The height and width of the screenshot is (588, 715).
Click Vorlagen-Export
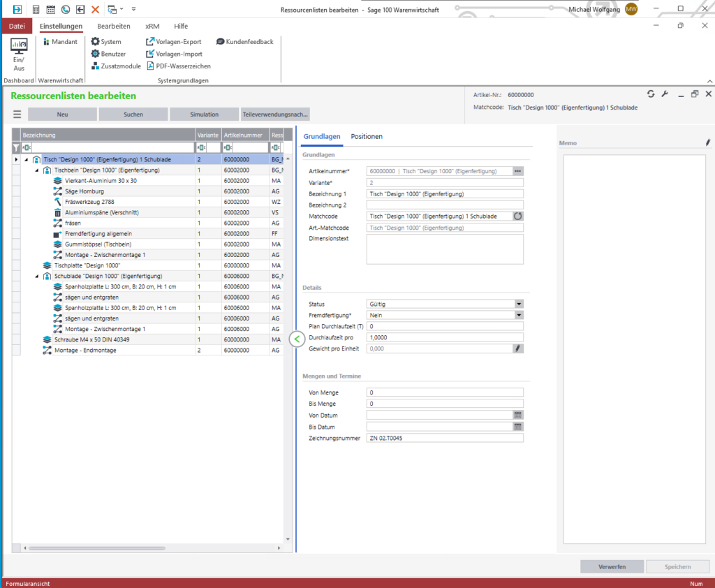174,41
